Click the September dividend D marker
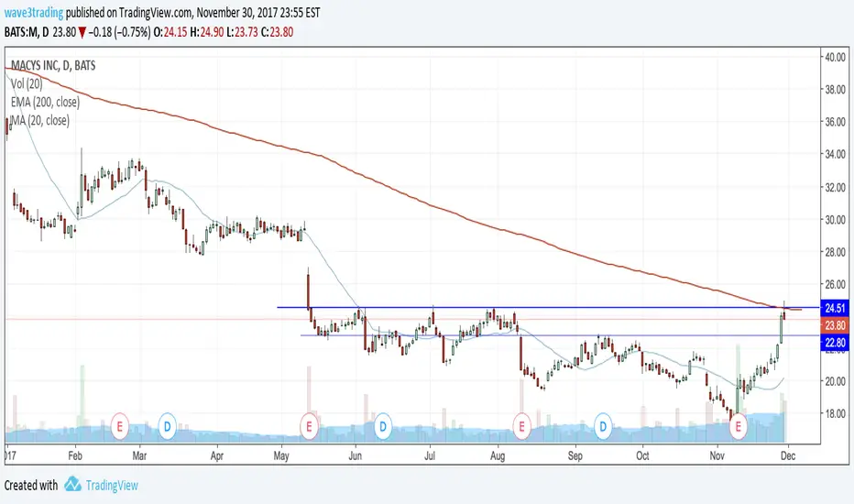 pyautogui.click(x=603, y=427)
